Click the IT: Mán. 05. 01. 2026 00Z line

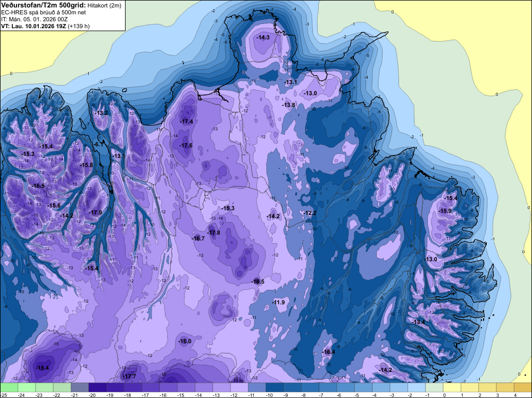[x=34, y=19]
